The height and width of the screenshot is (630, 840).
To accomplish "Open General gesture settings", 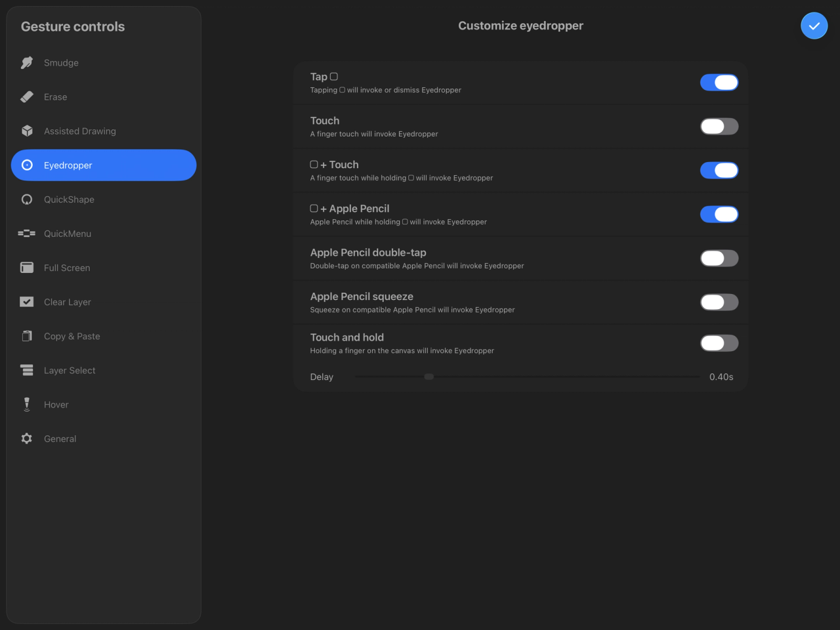I will tap(104, 438).
